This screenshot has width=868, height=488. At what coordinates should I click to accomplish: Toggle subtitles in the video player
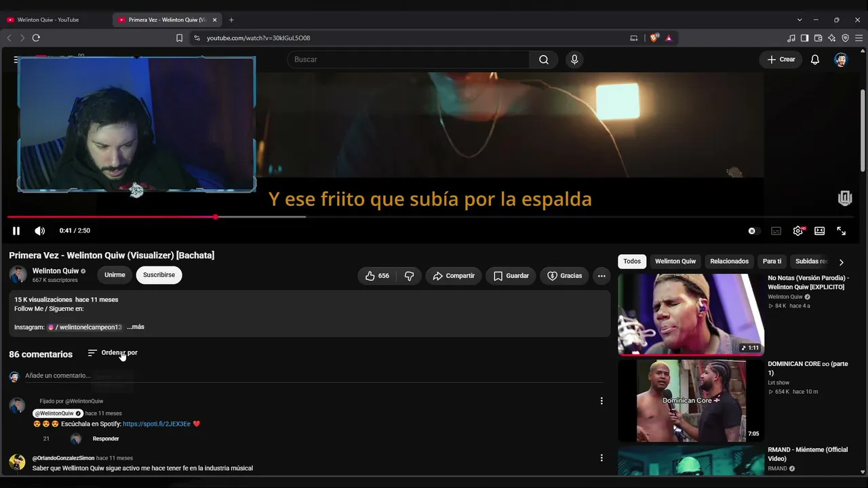pos(776,231)
